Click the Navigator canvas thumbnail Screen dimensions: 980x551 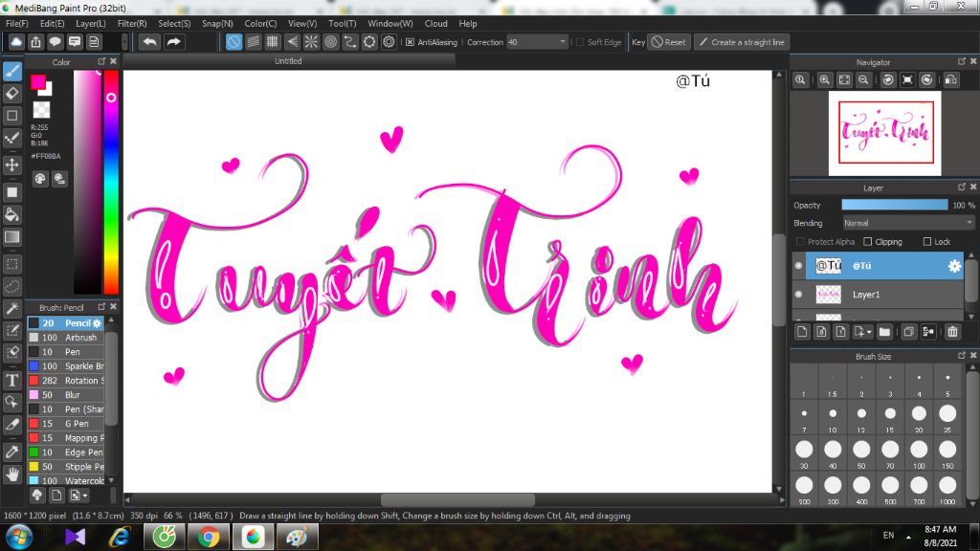885,133
